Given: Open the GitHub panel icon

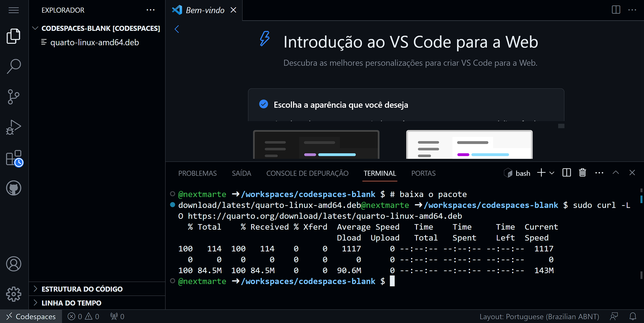Looking at the screenshot, I should (x=14, y=188).
